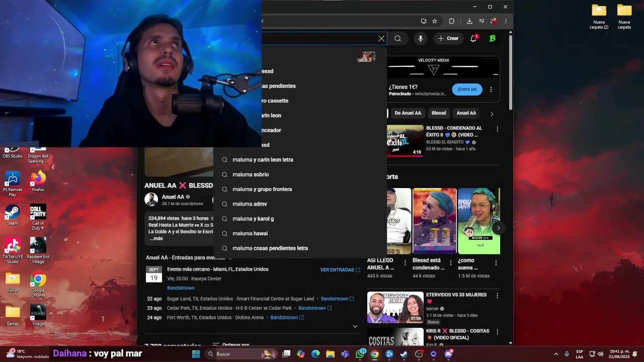The image size is (644, 362).
Task: Open Windows Start menu
Action: point(196,354)
